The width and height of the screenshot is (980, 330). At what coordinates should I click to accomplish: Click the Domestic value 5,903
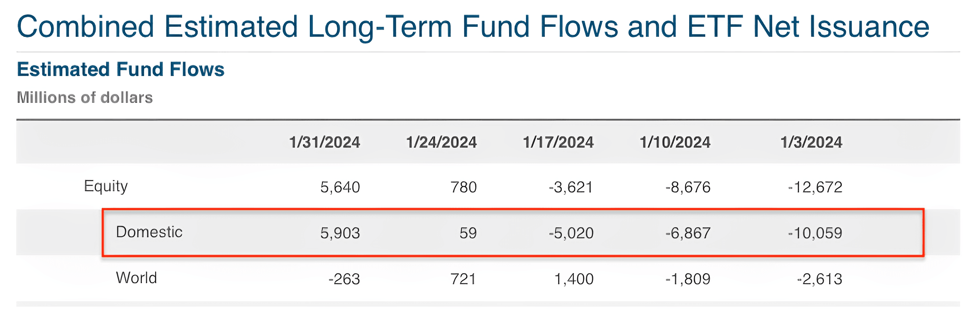coord(340,233)
